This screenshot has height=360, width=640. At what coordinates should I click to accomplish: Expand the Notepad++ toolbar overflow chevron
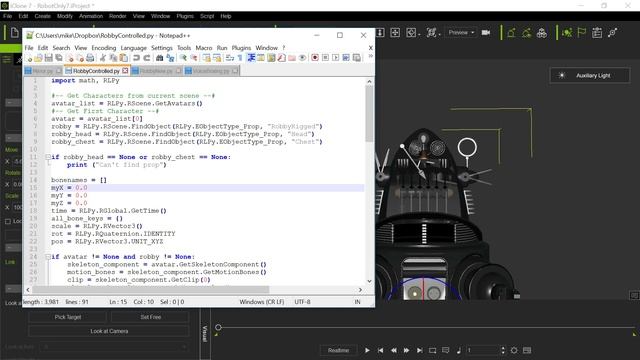371,56
